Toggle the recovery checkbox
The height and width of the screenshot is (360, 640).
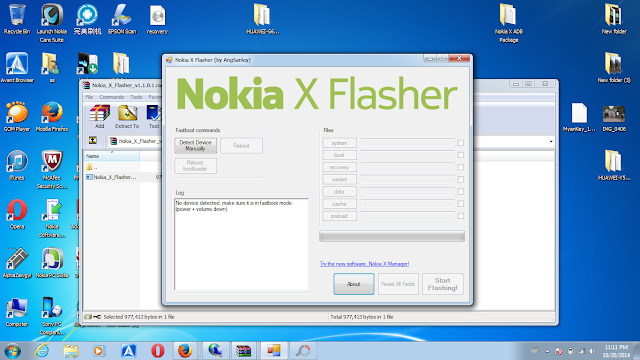point(460,167)
